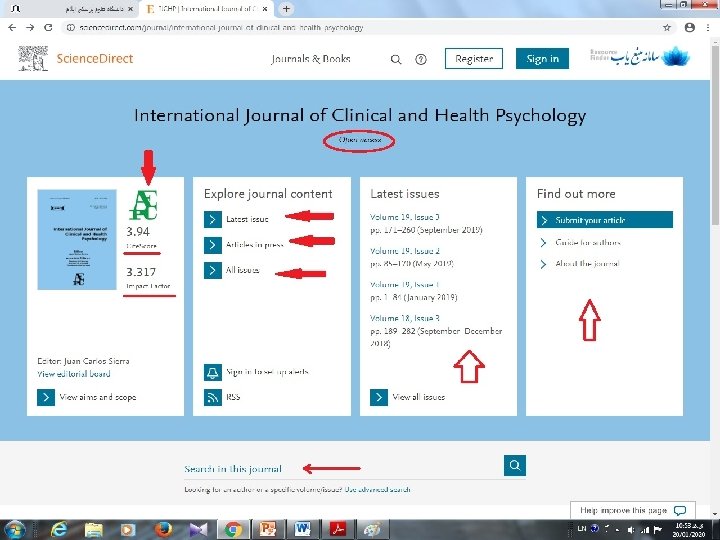
Task: Open Google Chrome in the taskbar
Action: click(x=233, y=530)
